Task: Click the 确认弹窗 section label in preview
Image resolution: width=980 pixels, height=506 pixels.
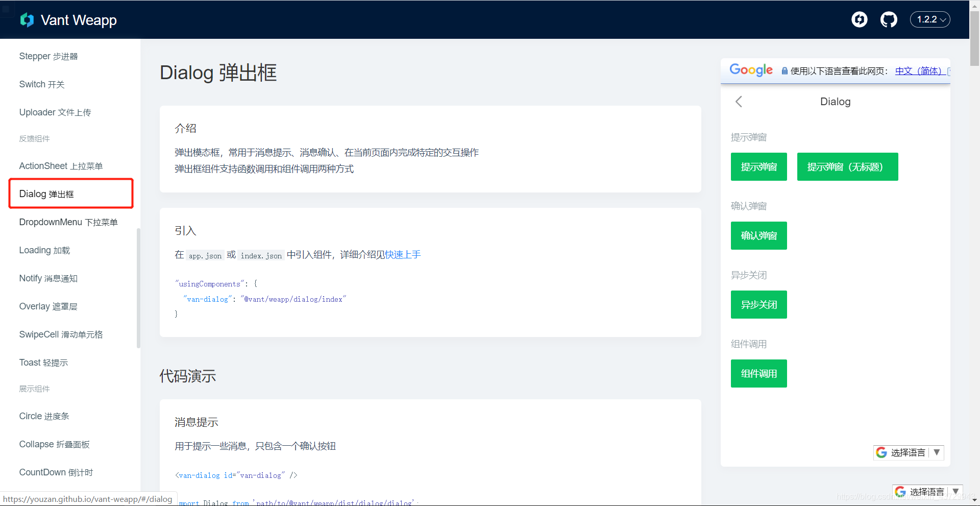Action: (x=749, y=206)
